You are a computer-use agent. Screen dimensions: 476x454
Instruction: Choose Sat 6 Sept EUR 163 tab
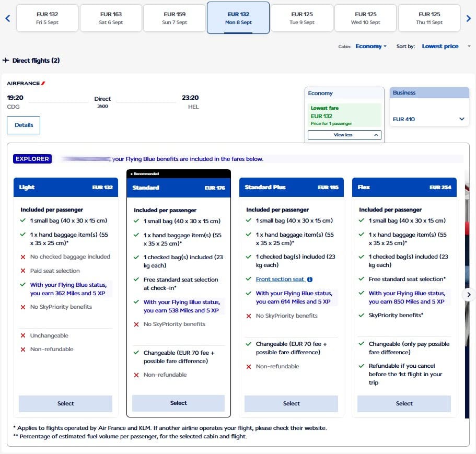[111, 18]
